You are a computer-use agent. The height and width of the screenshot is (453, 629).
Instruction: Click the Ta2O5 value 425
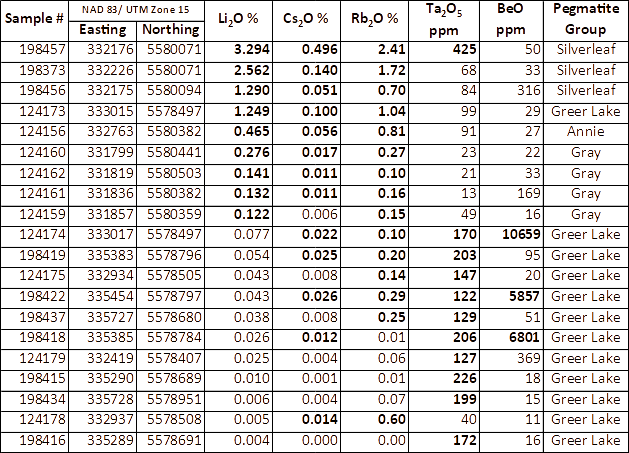pyautogui.click(x=465, y=49)
